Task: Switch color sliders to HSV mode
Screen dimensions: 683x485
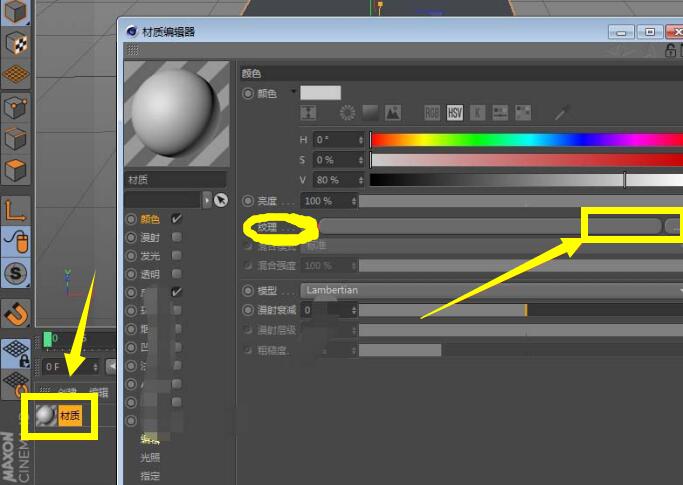Action: coord(454,113)
